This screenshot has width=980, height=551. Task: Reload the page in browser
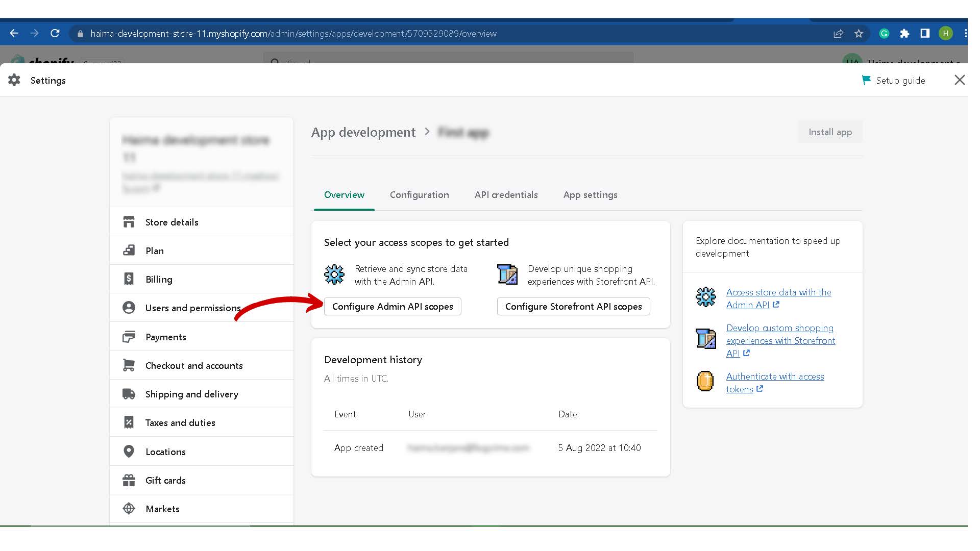(55, 34)
